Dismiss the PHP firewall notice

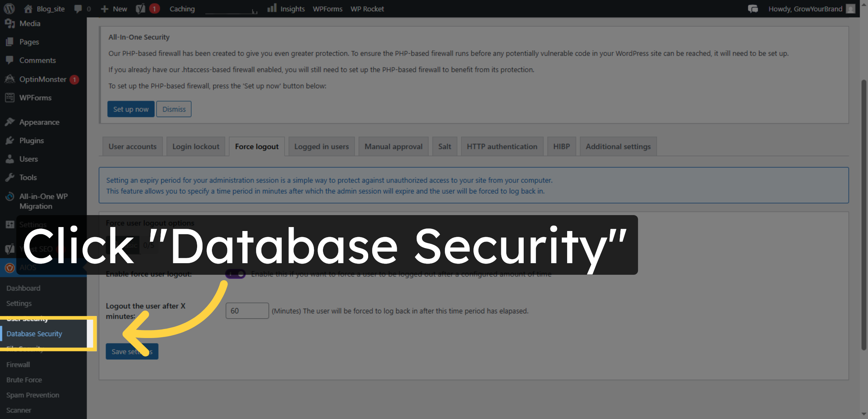point(174,109)
